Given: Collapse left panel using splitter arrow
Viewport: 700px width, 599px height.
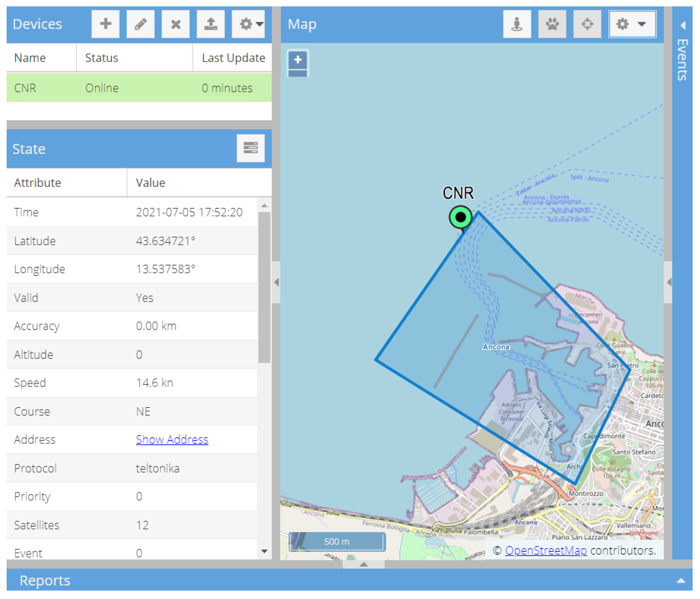Looking at the screenshot, I should point(276,282).
